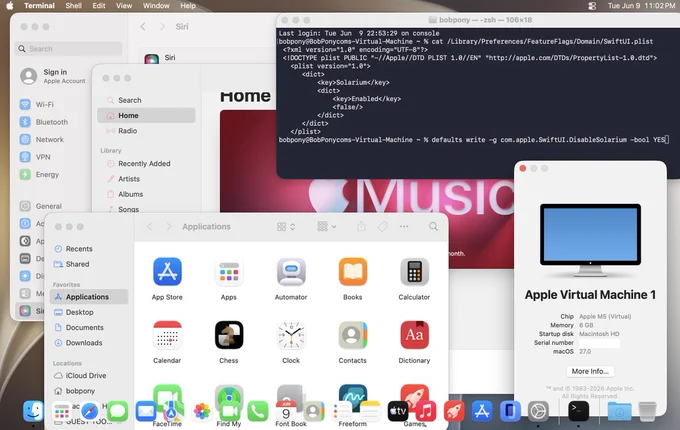Viewport: 680px width, 430px height.
Task: Select the Calendar app in Finder window
Action: [167, 335]
